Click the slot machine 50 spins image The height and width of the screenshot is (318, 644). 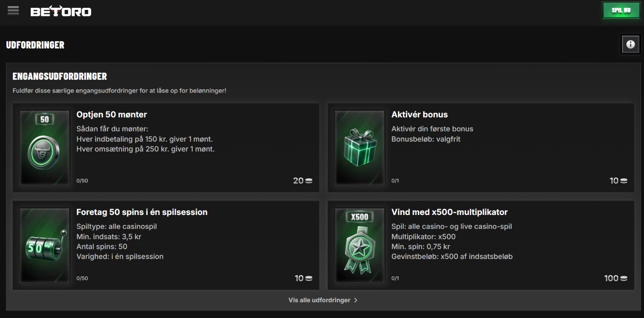click(x=45, y=245)
